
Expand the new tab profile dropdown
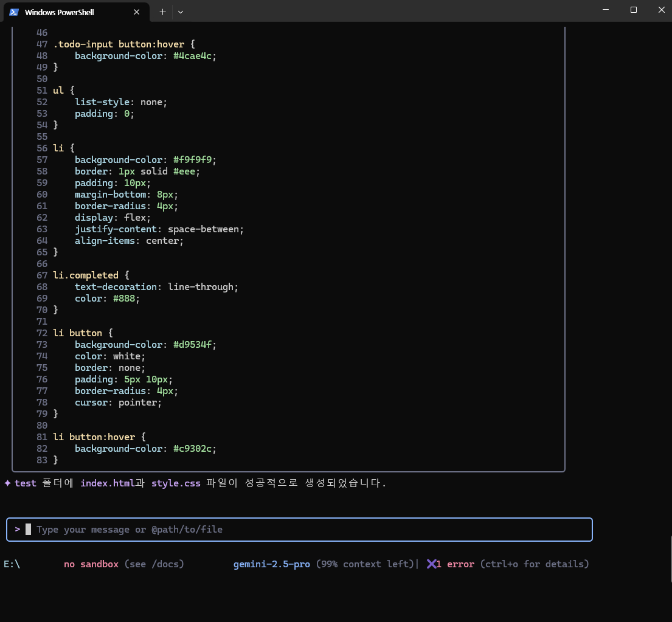point(181,12)
